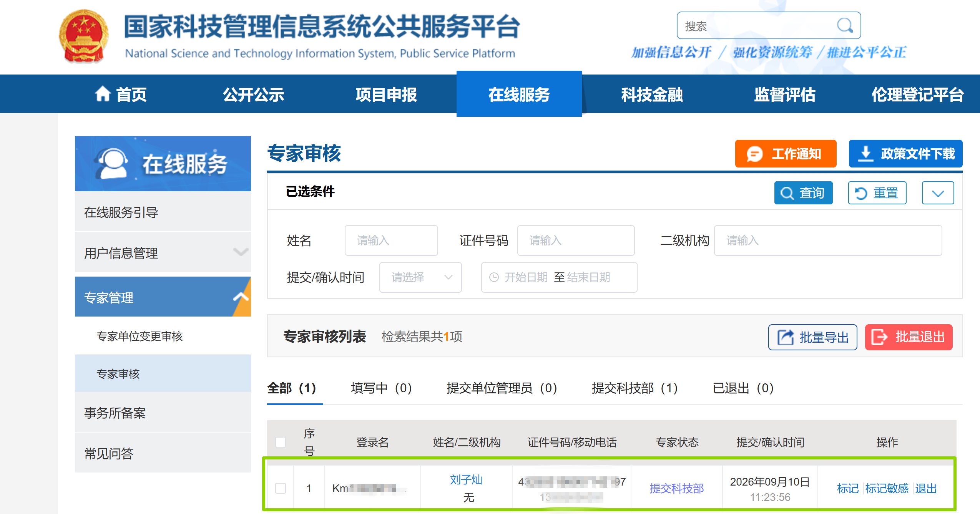Go to 科技金融 nav item
The height and width of the screenshot is (514, 980).
[652, 95]
